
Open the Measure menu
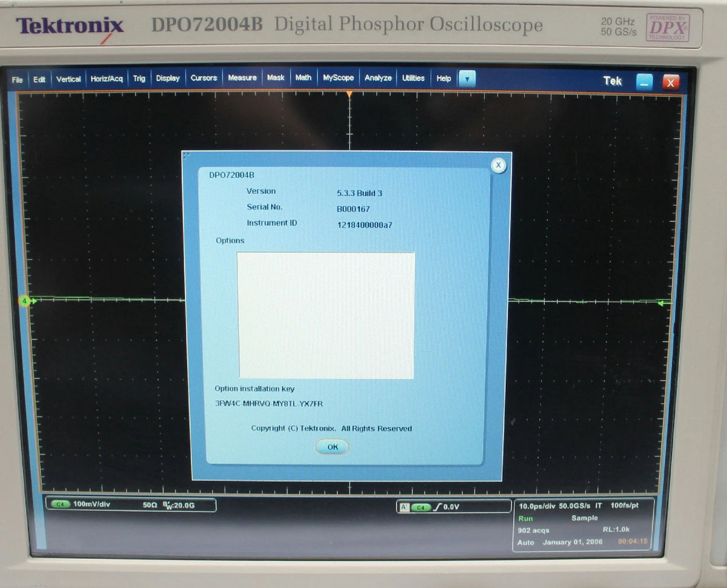tap(242, 78)
